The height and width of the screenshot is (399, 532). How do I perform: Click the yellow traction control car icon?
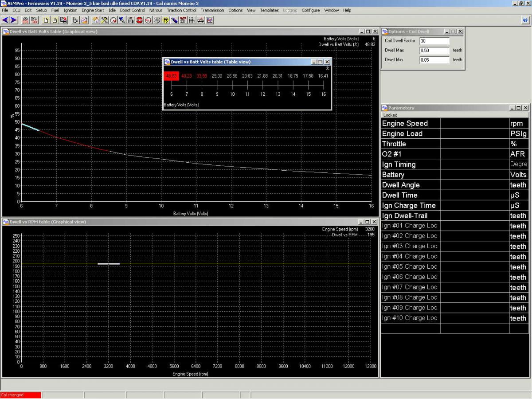coord(166,20)
